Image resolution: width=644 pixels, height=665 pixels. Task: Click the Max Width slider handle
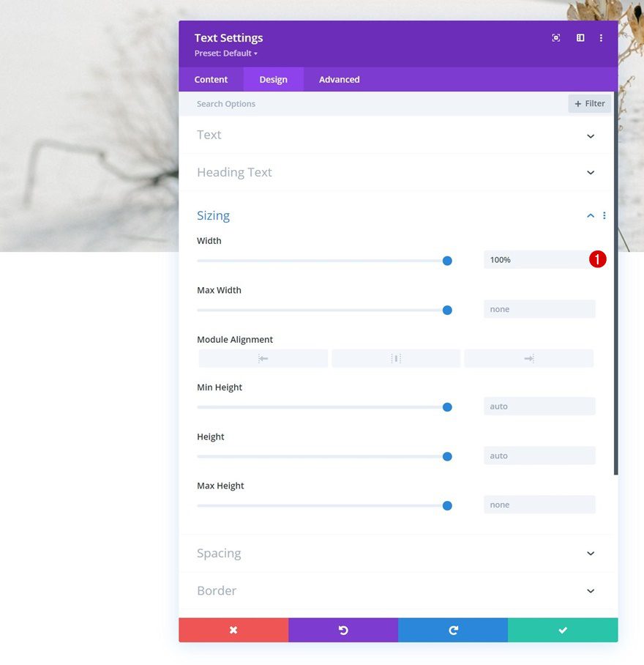(x=447, y=310)
